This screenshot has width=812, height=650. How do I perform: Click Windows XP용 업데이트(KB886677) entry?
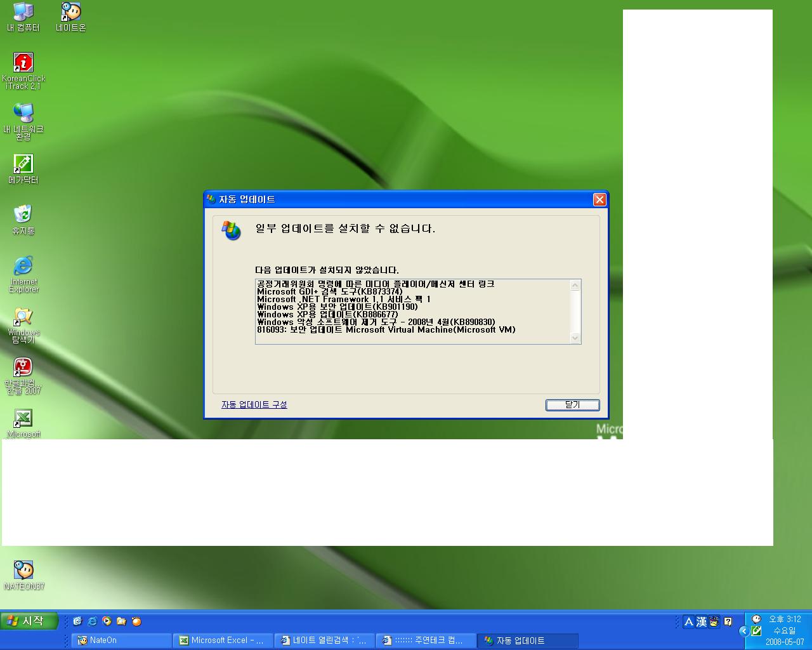pos(327,315)
